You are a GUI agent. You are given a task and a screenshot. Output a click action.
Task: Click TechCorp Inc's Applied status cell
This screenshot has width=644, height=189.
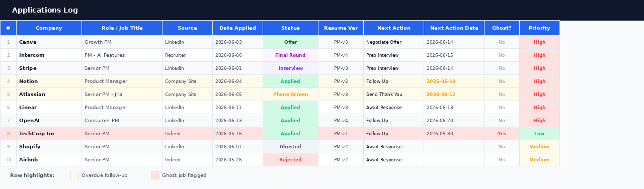pos(290,134)
